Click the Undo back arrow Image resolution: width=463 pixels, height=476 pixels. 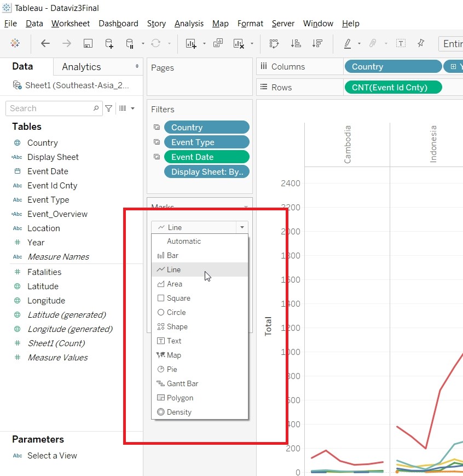[45, 44]
